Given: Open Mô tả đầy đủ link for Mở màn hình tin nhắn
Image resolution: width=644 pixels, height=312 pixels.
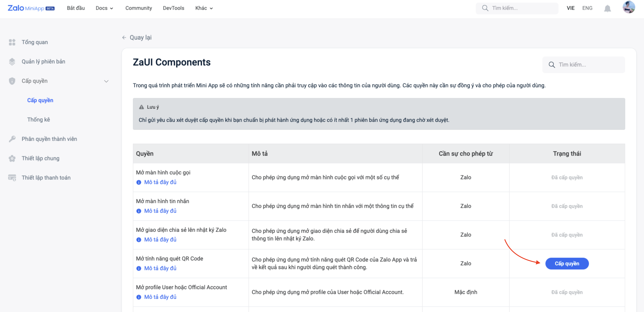Looking at the screenshot, I should 160,211.
